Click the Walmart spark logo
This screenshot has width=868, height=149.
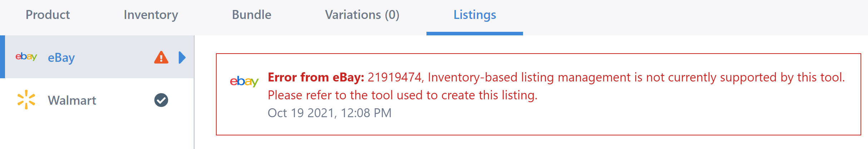26,100
